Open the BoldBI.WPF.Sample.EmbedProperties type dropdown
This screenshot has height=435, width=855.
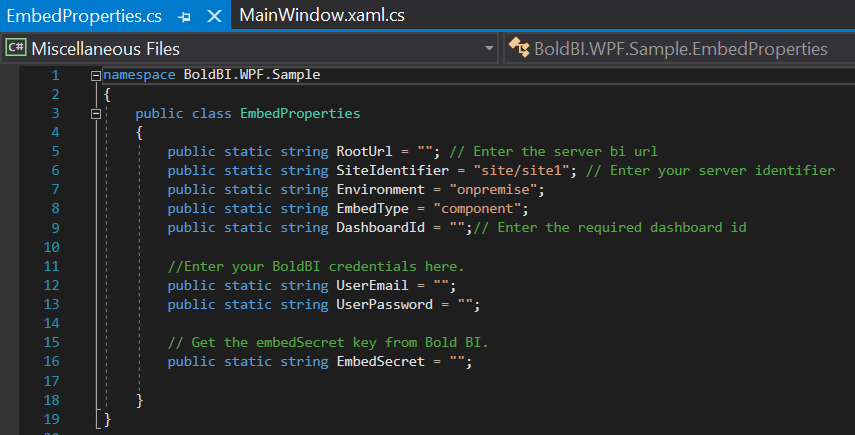[x=680, y=48]
